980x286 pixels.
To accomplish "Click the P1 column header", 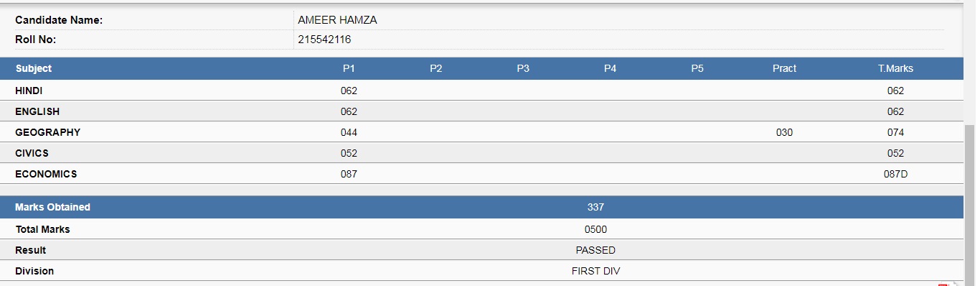I will 349,68.
